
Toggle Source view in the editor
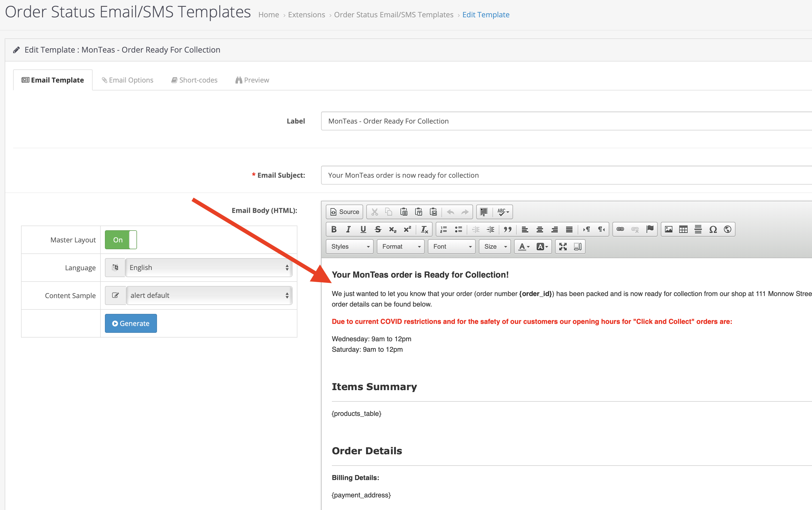(344, 212)
